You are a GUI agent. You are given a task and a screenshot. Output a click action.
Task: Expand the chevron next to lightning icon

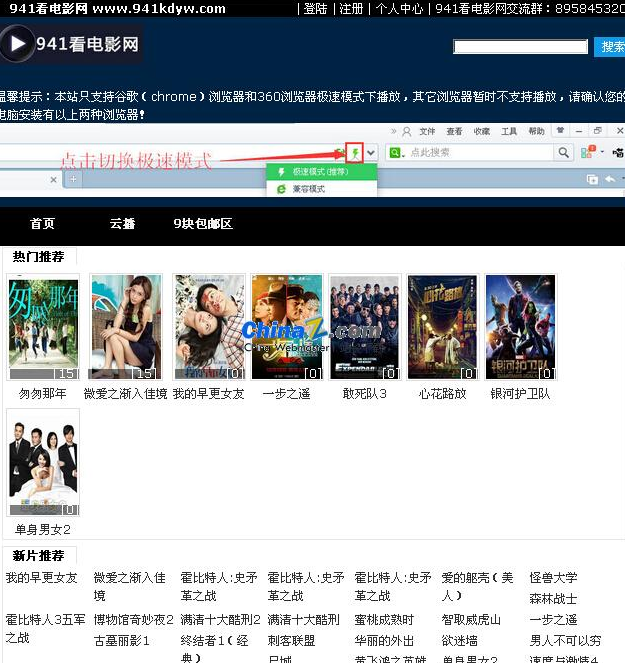(x=371, y=153)
